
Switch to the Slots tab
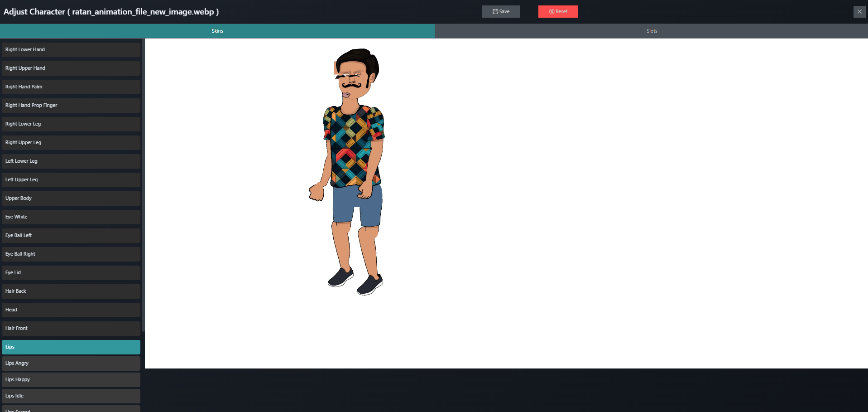click(651, 31)
